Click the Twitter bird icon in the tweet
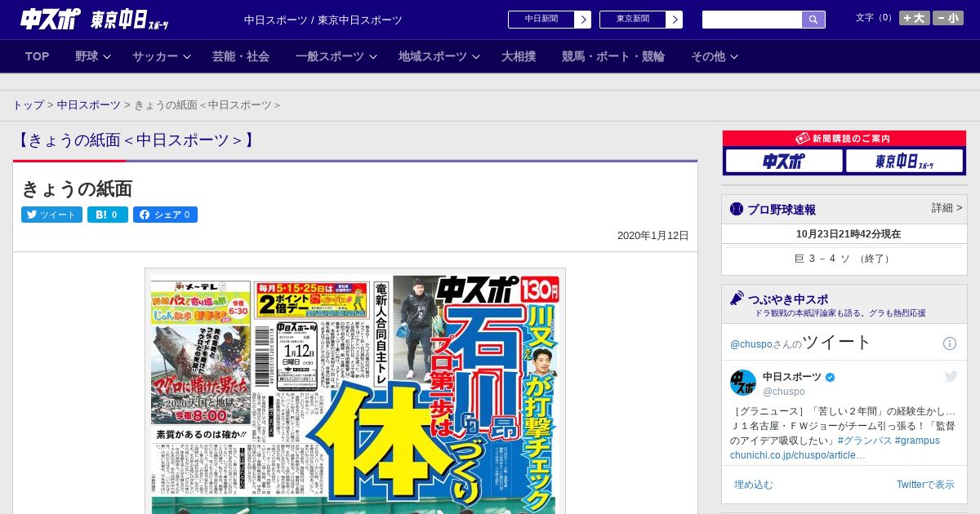980x514 pixels. coord(951,376)
